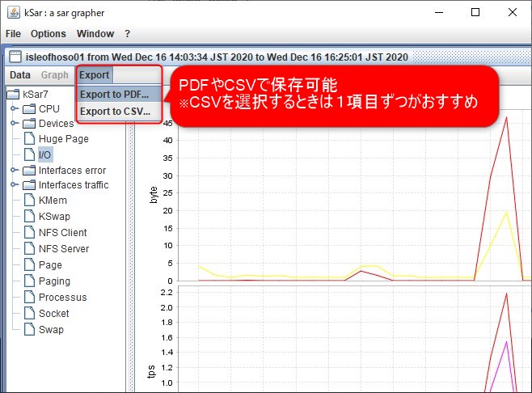Select the KSwap item
The height and width of the screenshot is (393, 532).
54,216
